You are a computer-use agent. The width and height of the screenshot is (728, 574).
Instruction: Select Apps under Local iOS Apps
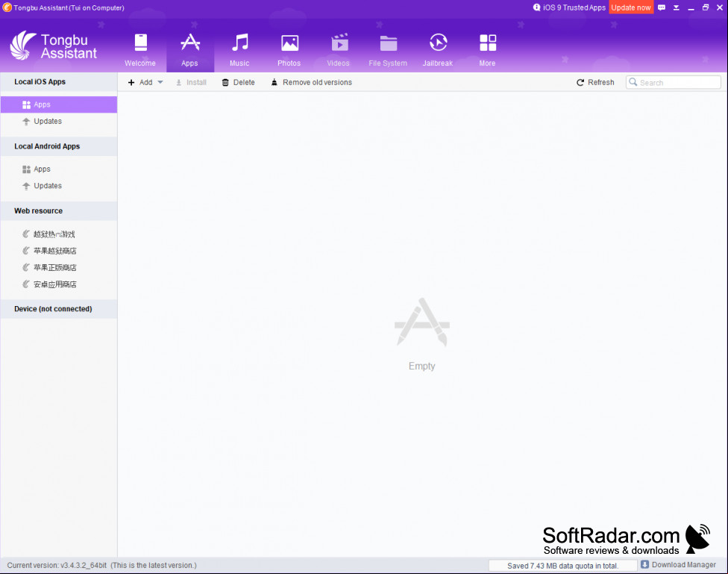pos(58,104)
